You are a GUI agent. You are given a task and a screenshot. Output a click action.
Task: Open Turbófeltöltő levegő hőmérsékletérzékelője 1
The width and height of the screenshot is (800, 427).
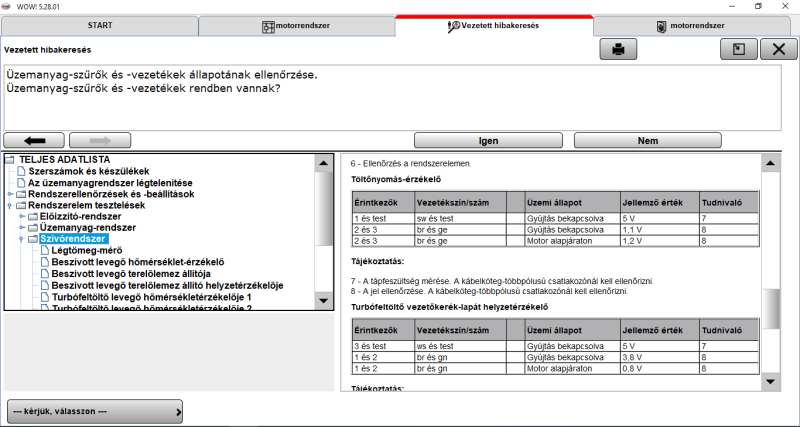(152, 297)
